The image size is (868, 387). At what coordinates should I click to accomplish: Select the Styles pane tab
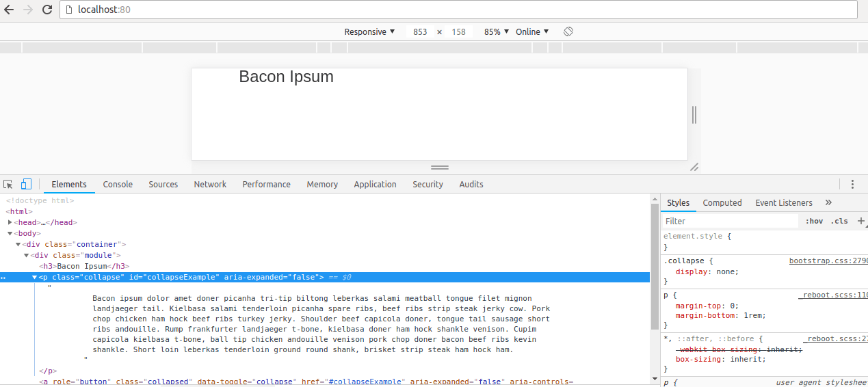[678, 203]
